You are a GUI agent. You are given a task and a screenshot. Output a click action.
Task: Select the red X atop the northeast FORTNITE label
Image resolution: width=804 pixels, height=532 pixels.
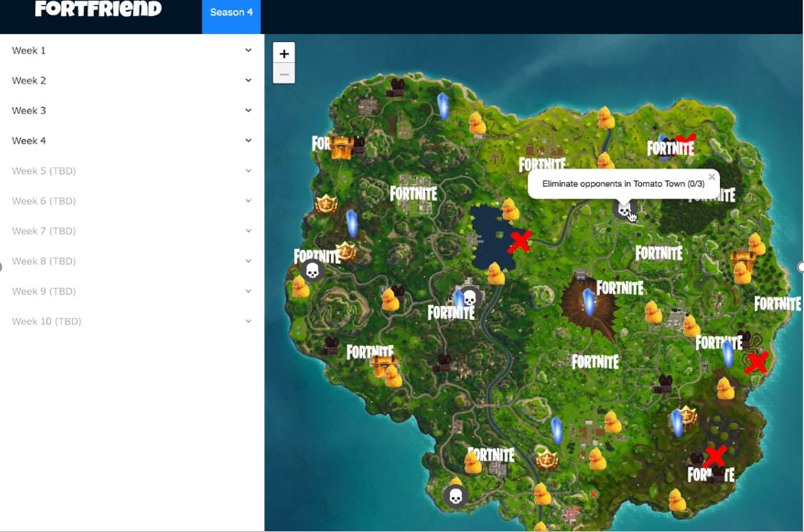686,138
